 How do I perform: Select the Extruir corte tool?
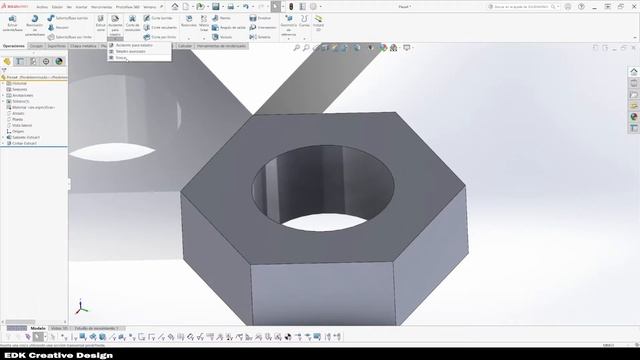[100, 23]
